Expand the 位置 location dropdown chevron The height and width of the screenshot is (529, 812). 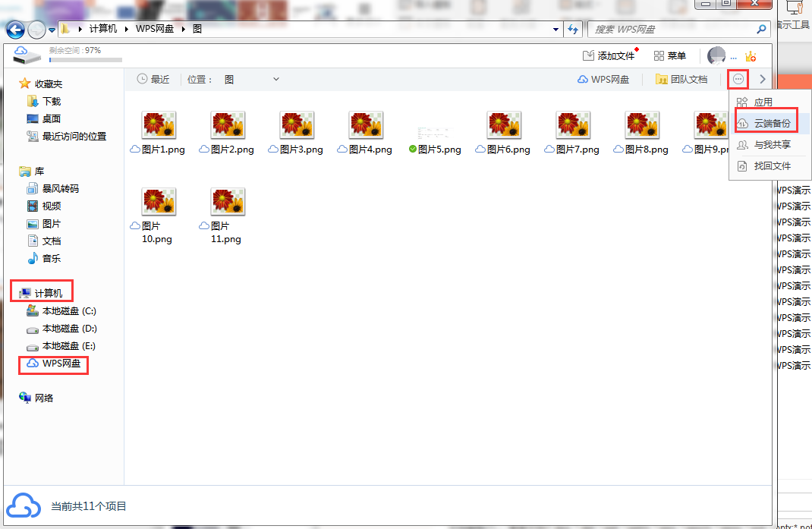pos(276,79)
